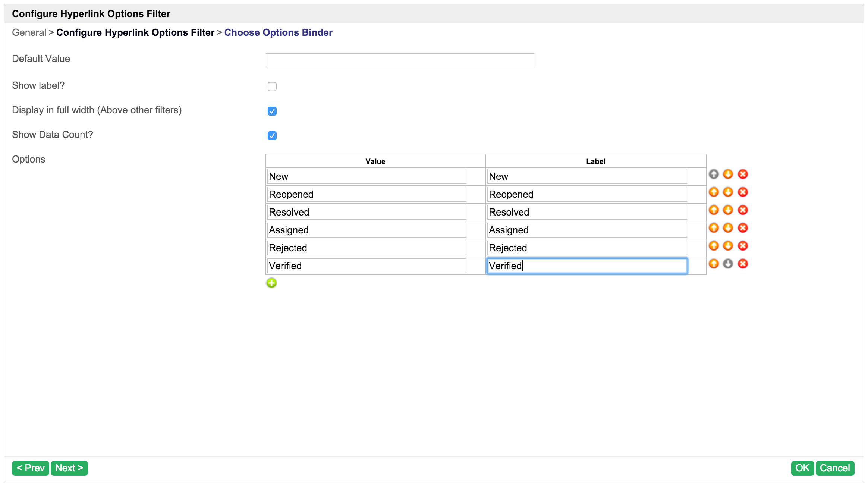Remove the New option row

(x=743, y=174)
